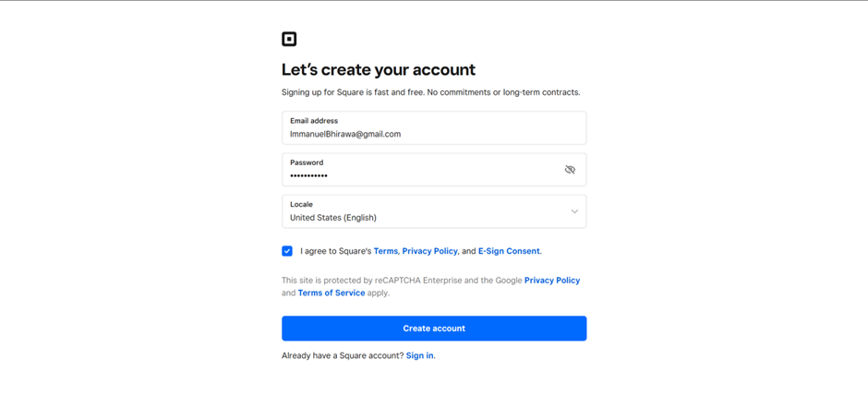Focus the Password input field

tap(434, 170)
